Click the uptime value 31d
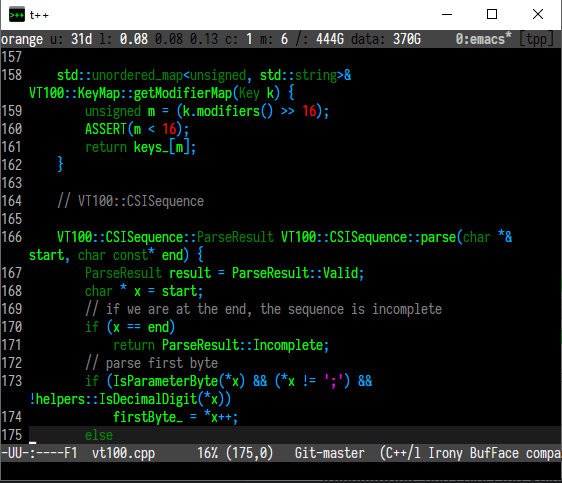Viewport: 562px width, 483px height. coord(81,39)
